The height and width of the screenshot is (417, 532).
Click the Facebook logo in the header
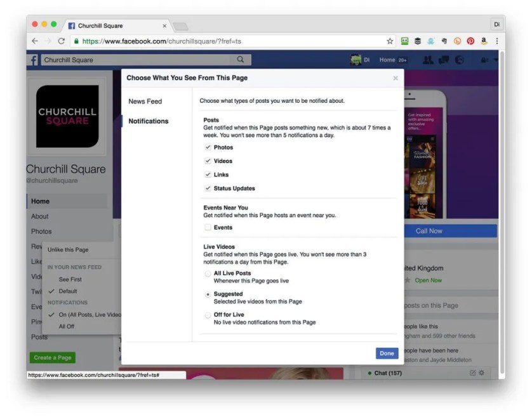tap(34, 60)
